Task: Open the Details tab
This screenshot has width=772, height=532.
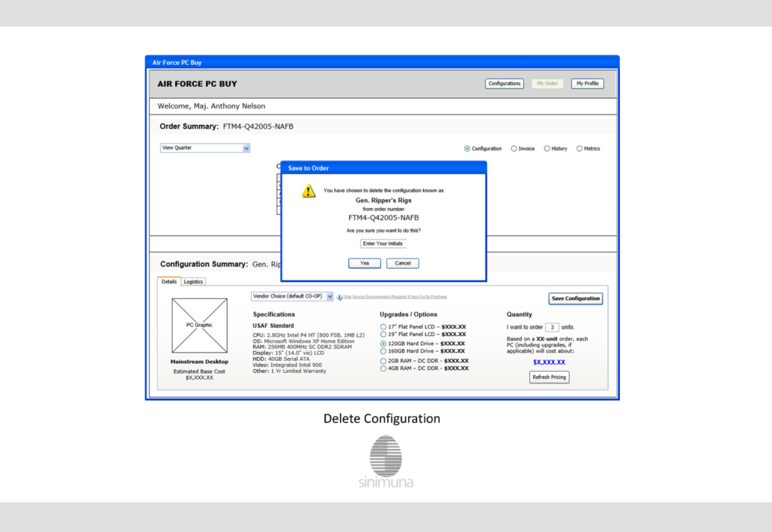Action: pyautogui.click(x=169, y=282)
